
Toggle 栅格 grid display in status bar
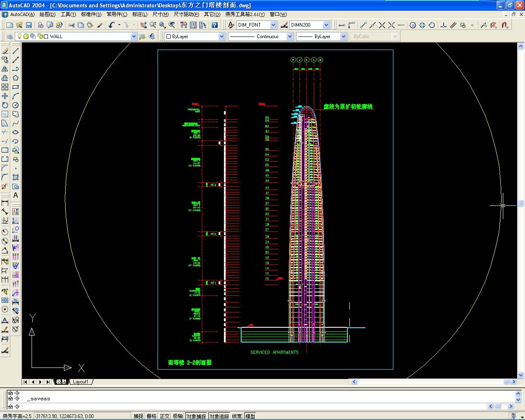(151, 416)
